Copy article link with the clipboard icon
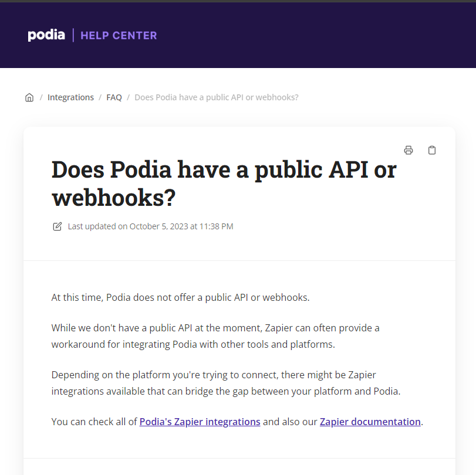 [431, 150]
